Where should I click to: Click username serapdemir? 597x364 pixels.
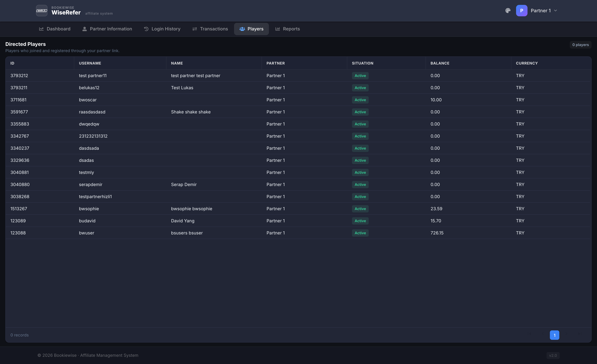pos(91,184)
